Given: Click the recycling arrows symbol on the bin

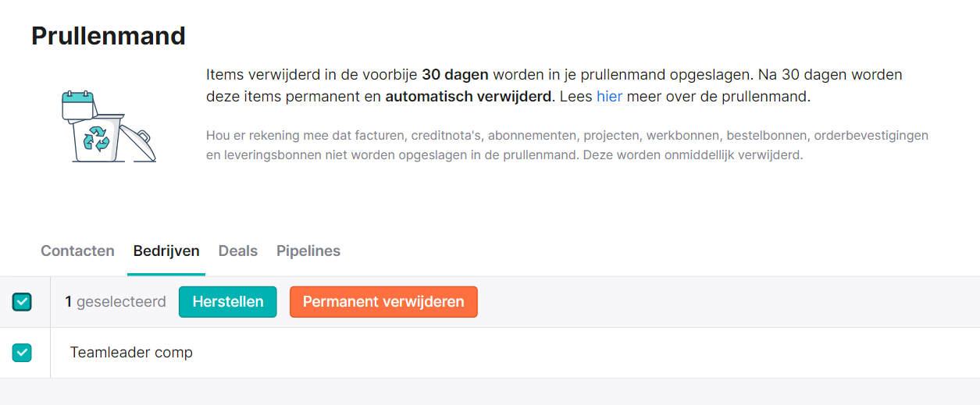Looking at the screenshot, I should (x=98, y=138).
